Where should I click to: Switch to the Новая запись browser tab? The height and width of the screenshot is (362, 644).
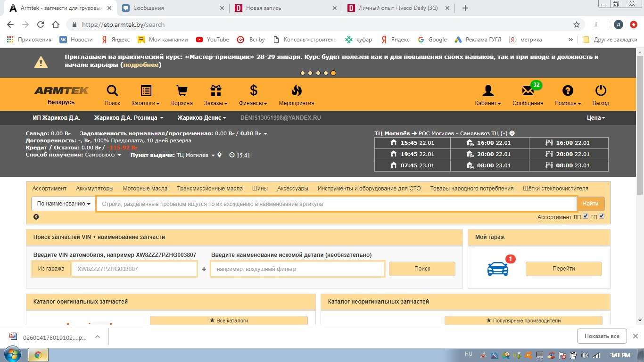tap(286, 8)
